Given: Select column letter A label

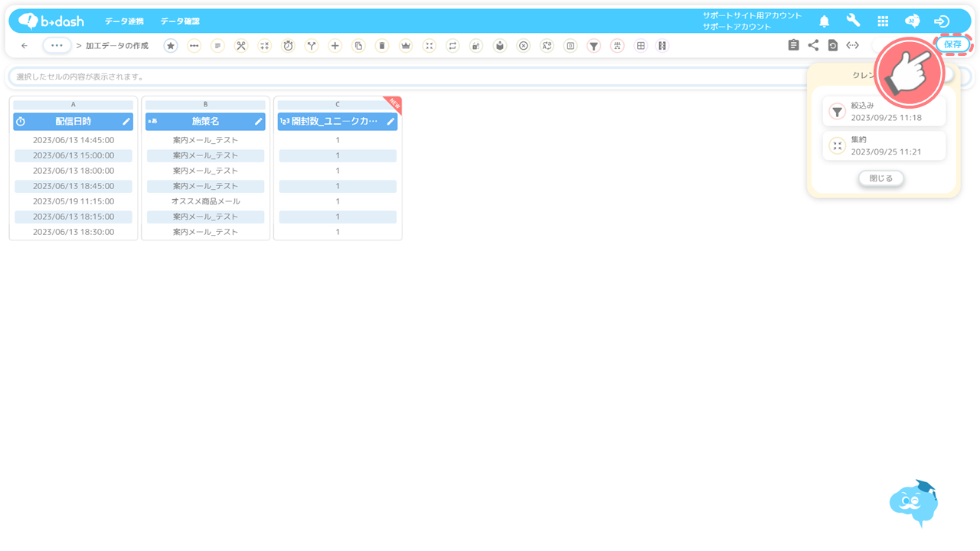Looking at the screenshot, I should point(73,105).
